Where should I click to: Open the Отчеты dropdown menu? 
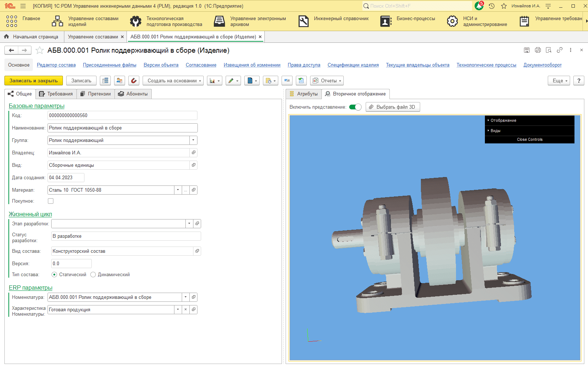click(x=327, y=80)
